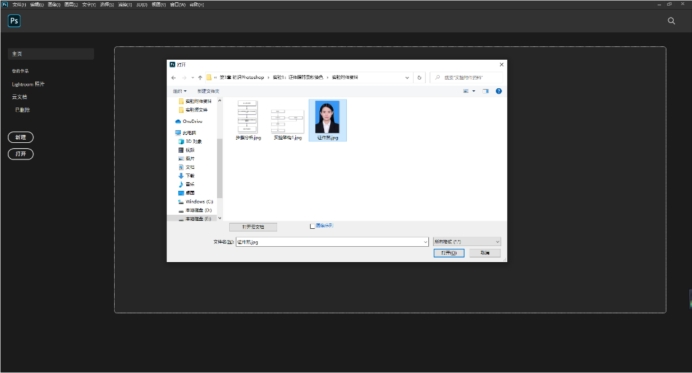Open the recent locations dropdown arrow
Screen dimensions: 692x373
pyautogui.click(x=192, y=78)
